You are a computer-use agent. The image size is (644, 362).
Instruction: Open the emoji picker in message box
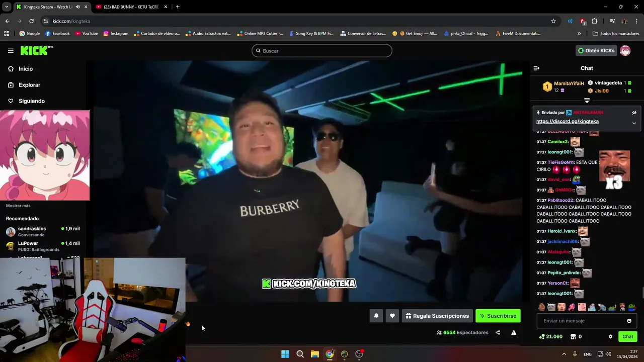point(629,321)
